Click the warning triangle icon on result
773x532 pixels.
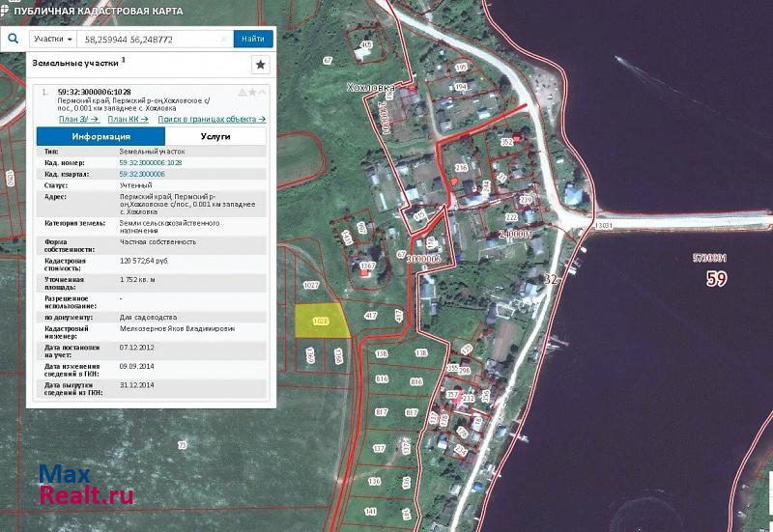pos(242,93)
